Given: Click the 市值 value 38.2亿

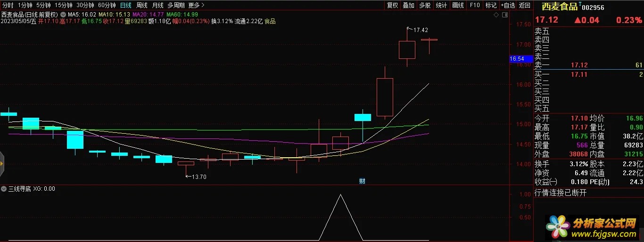Looking at the screenshot, I should 633,136.
